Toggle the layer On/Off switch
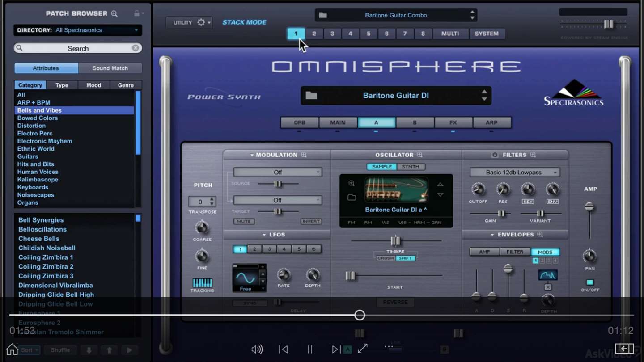Screen dimensions: 644x362 (590, 282)
